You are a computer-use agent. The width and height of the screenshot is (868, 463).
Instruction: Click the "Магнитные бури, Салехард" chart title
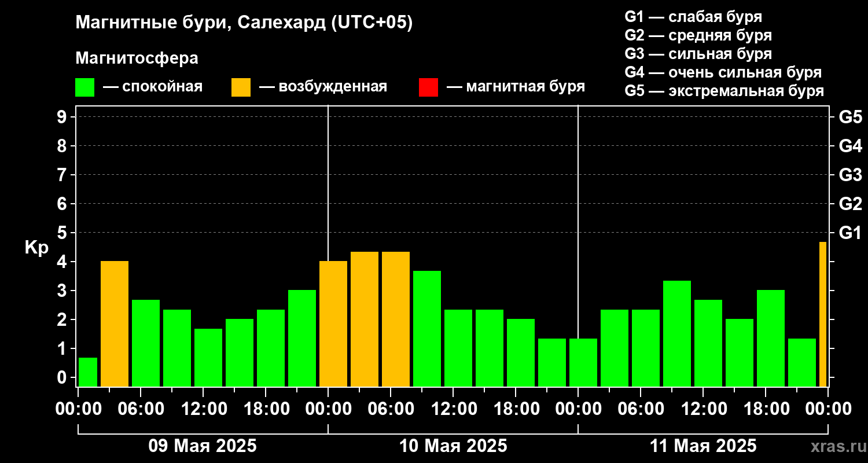244,23
